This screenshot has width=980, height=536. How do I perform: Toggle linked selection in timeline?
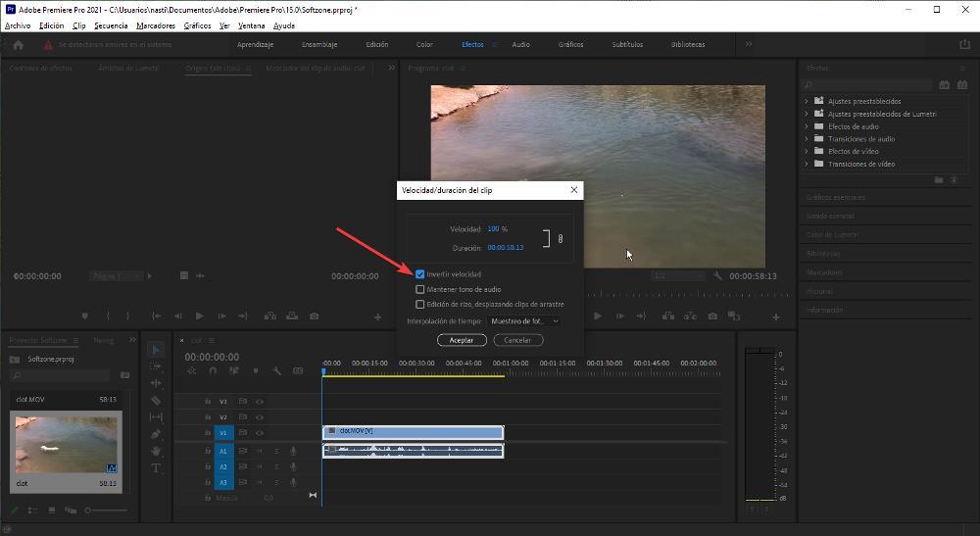234,371
